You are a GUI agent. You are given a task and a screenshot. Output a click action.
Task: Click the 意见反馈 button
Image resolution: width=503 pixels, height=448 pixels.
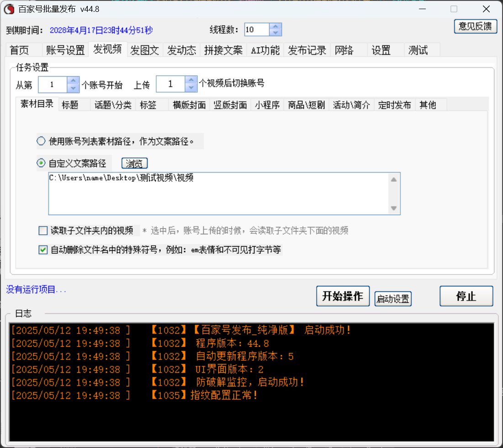476,26
